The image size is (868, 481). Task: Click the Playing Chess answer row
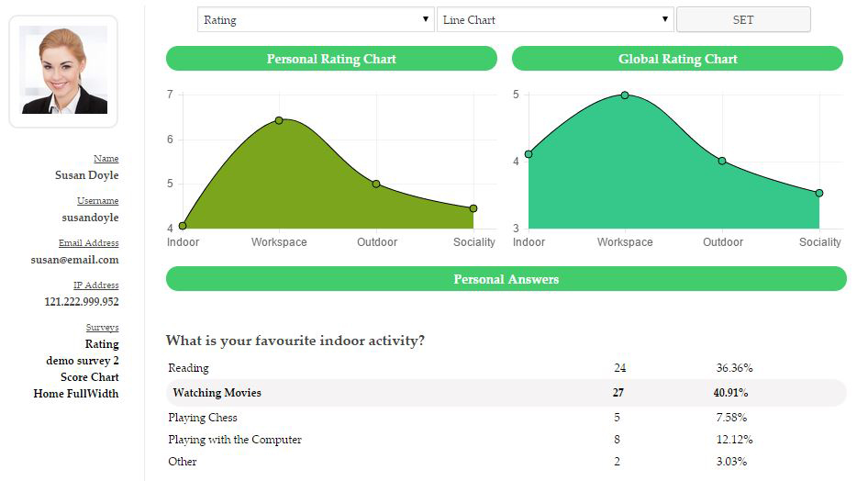click(506, 418)
